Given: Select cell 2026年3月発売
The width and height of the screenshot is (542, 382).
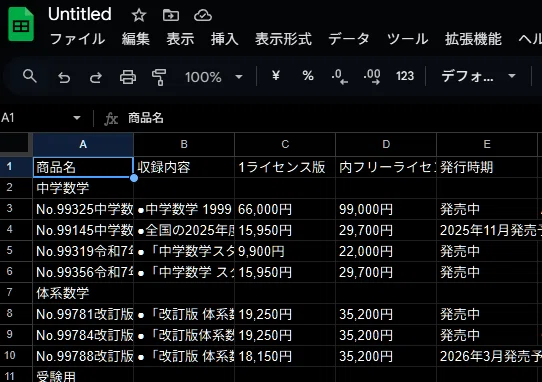Looking at the screenshot, I should [x=487, y=356].
